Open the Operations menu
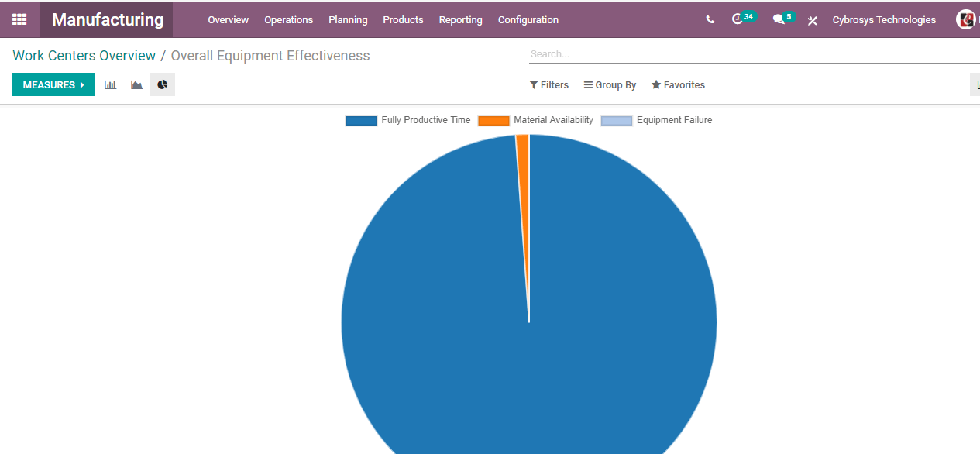 coord(288,20)
